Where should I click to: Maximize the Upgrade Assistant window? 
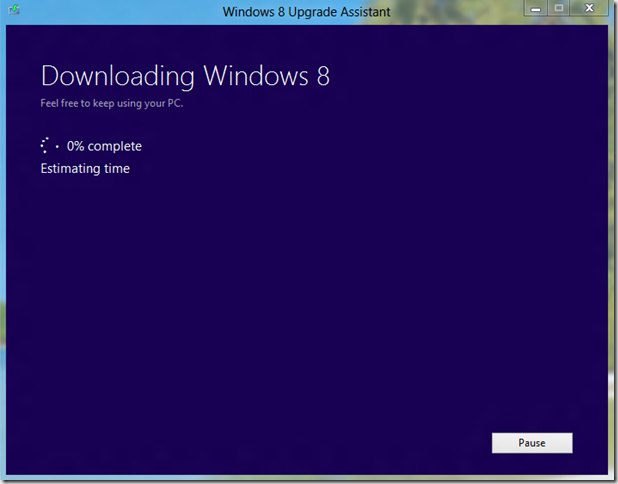tap(559, 8)
